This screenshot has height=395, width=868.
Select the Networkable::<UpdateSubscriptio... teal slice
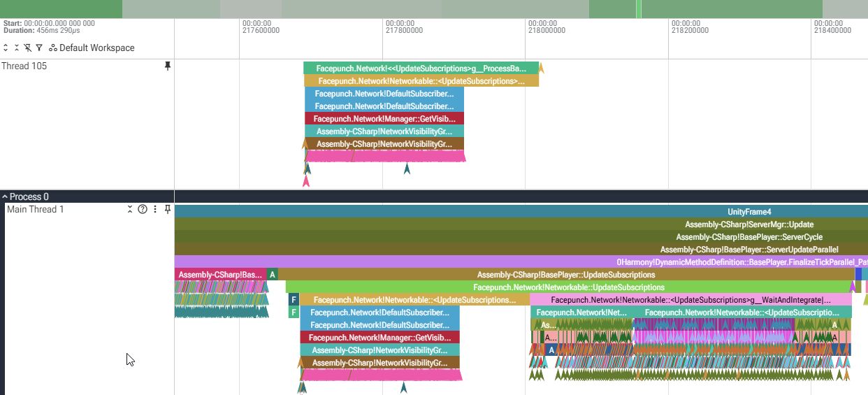(x=742, y=313)
